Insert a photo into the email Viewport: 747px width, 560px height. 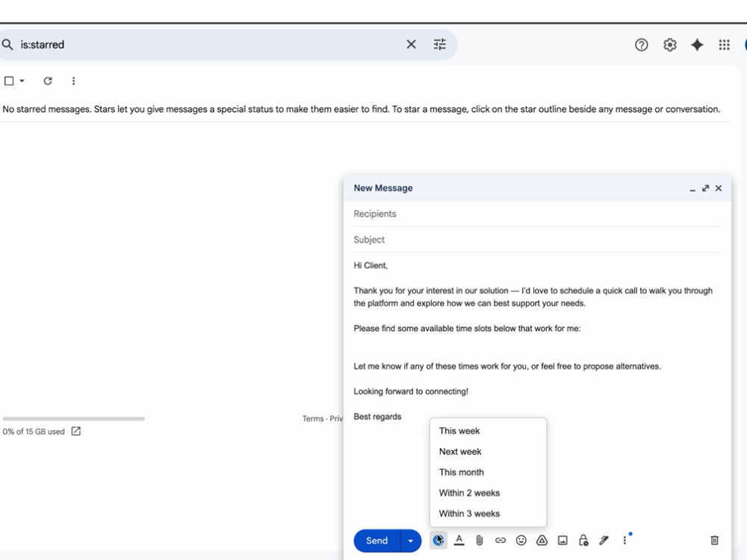point(562,540)
